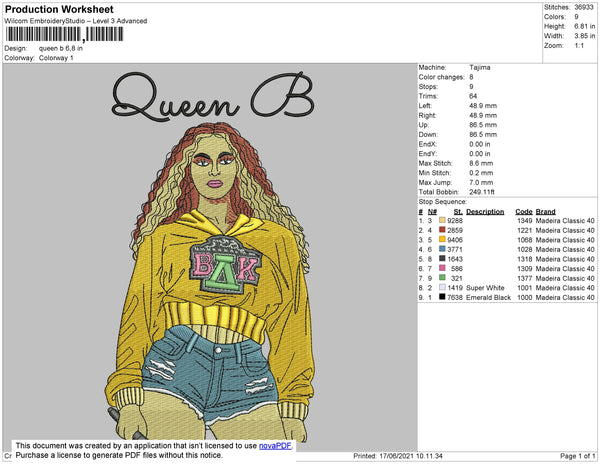This screenshot has width=600, height=464.
Task: Pick the pink swatch for code 1309
Action: click(x=442, y=268)
